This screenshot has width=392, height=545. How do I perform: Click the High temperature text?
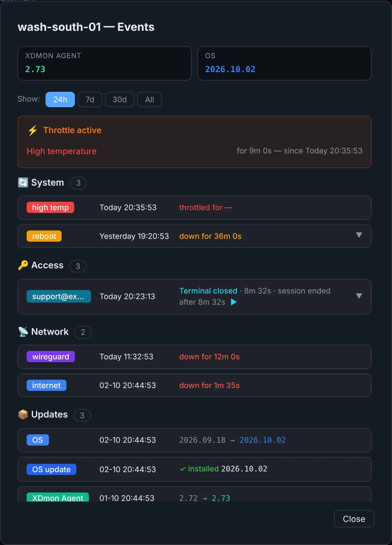tap(62, 151)
